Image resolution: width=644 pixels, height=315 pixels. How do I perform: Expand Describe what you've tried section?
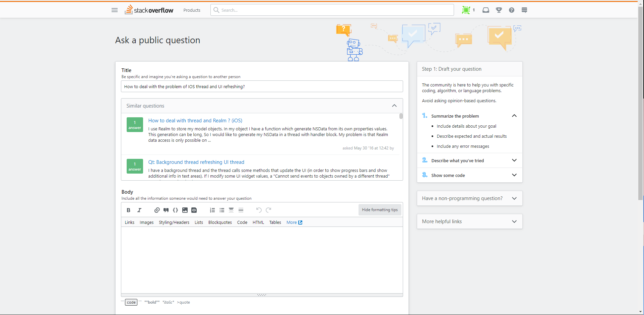point(514,161)
